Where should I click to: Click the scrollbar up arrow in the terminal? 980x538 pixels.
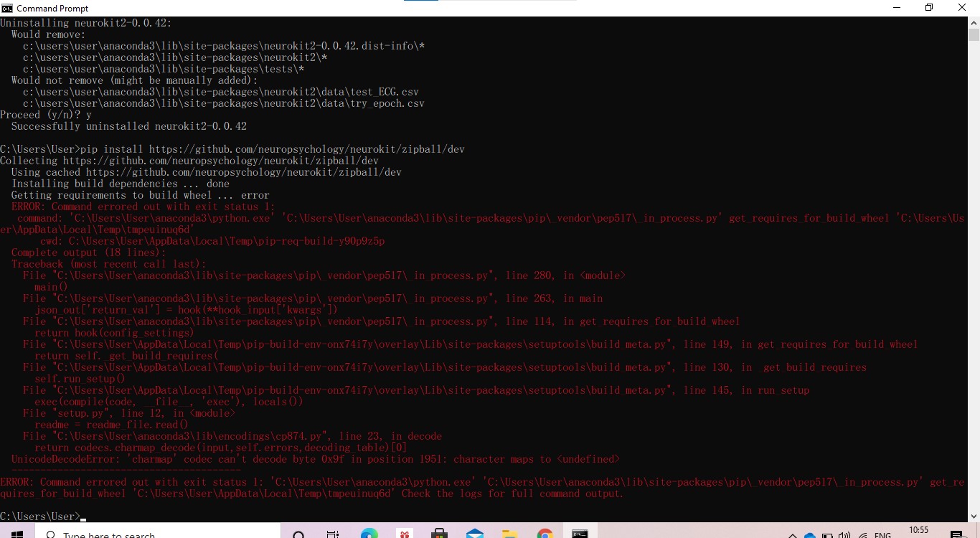pos(974,22)
